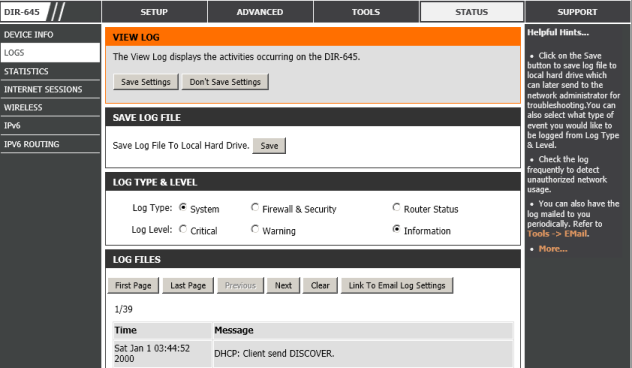This screenshot has width=632, height=368.
Task: Click the Helpful Hints heading
Action: click(x=558, y=32)
